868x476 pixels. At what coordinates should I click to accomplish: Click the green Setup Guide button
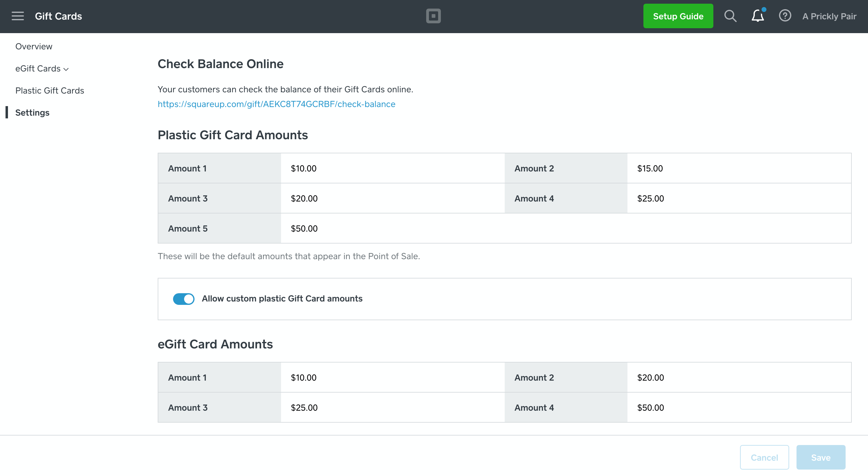678,16
